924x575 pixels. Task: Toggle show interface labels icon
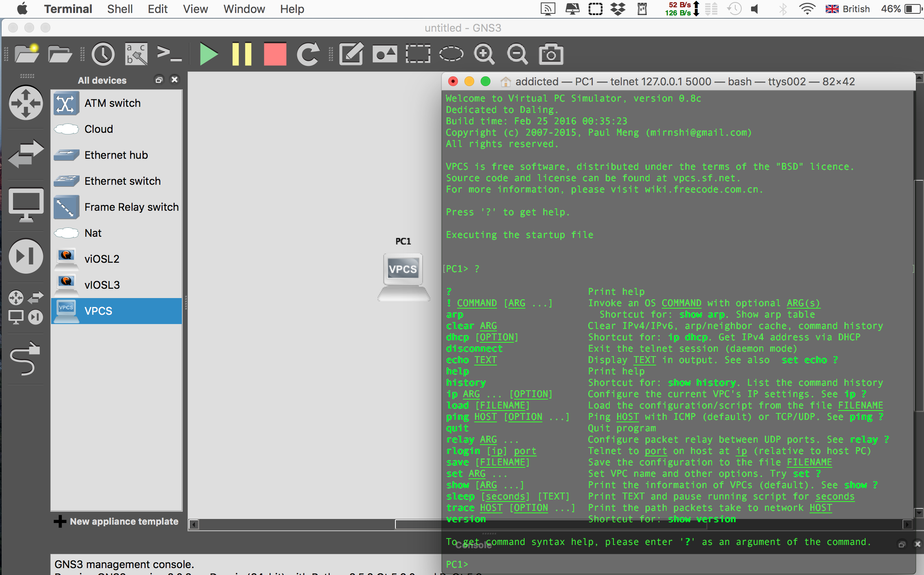136,54
